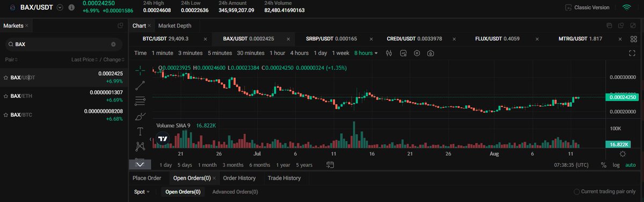This screenshot has height=202, width=644.
Task: Open the Trade History tab
Action: tap(284, 178)
